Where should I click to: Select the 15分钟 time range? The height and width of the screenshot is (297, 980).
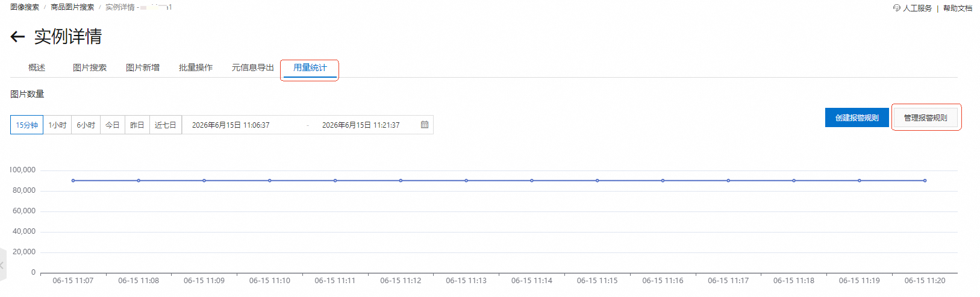[x=27, y=125]
